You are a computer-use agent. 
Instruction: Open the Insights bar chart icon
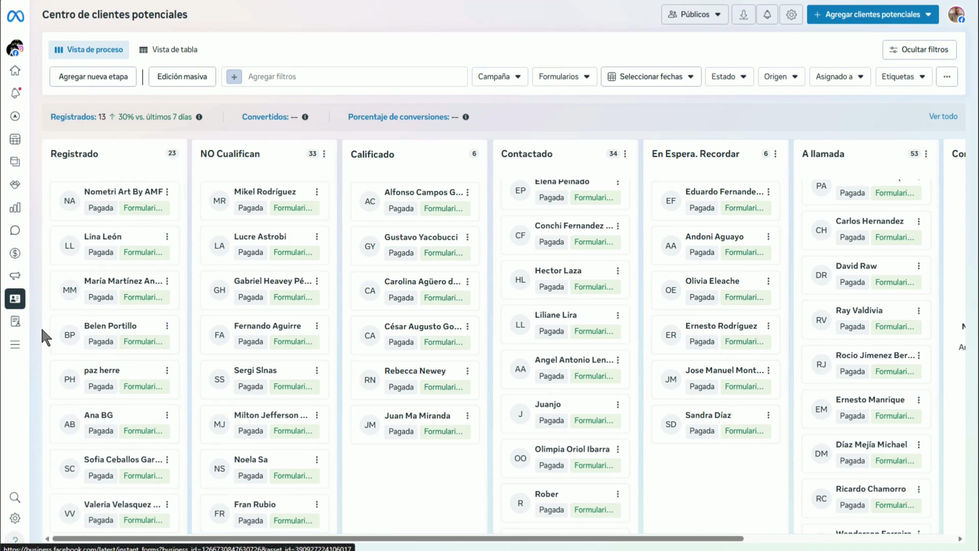pyautogui.click(x=15, y=208)
